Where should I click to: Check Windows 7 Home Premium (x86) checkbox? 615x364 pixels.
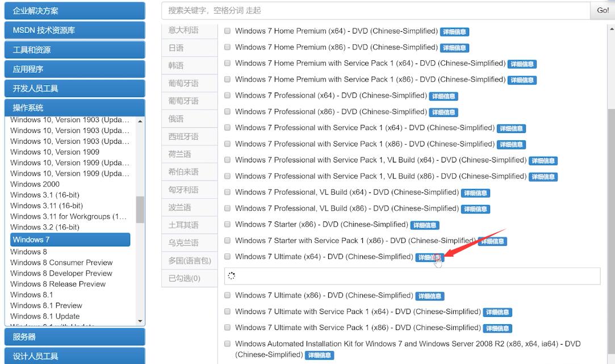click(227, 47)
